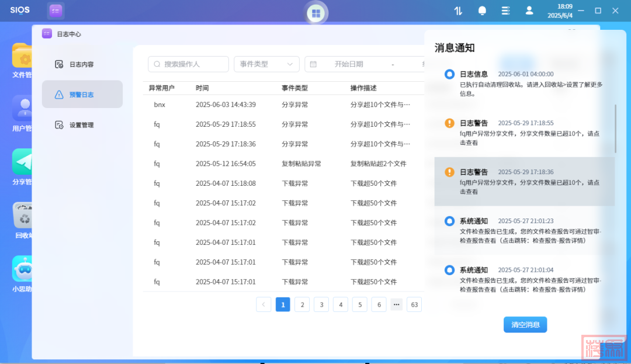Image resolution: width=631 pixels, height=364 pixels.
Task: Open the 开始日期 date picker
Action: (x=348, y=64)
